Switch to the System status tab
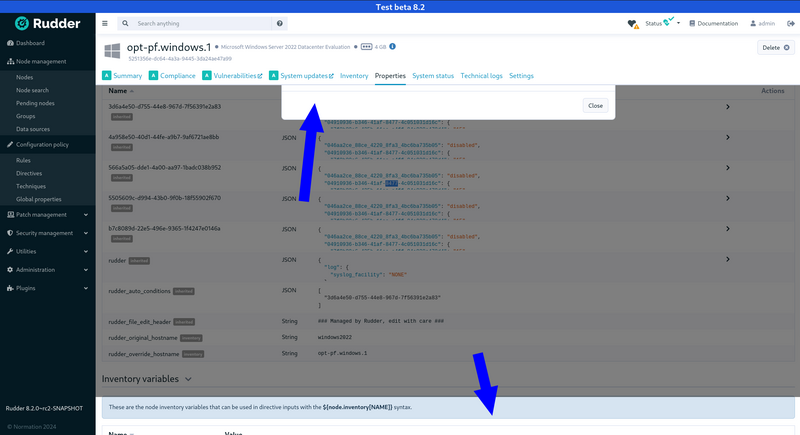 433,75
